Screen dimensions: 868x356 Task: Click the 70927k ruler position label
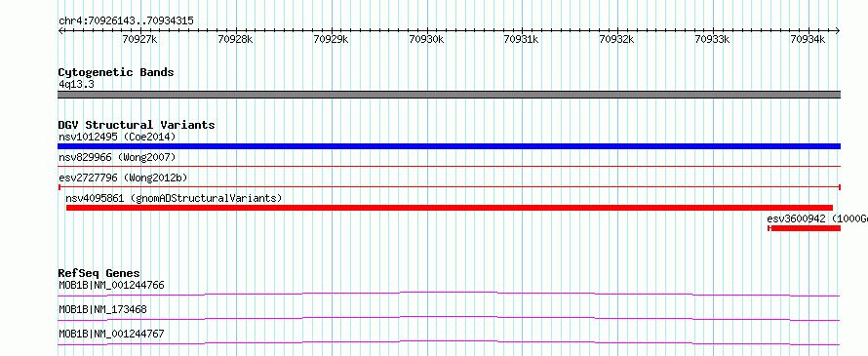140,39
